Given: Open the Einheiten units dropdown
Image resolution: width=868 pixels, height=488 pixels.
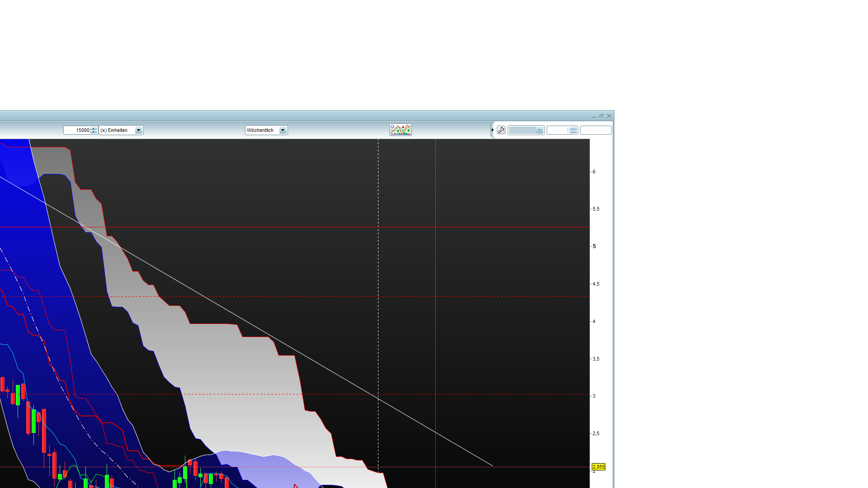Looking at the screenshot, I should coord(138,130).
